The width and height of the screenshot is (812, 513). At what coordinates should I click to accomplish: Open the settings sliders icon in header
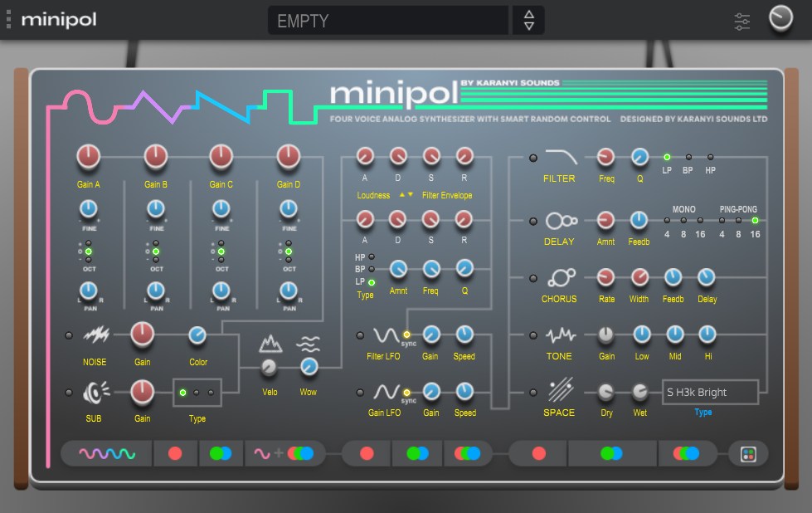click(742, 22)
